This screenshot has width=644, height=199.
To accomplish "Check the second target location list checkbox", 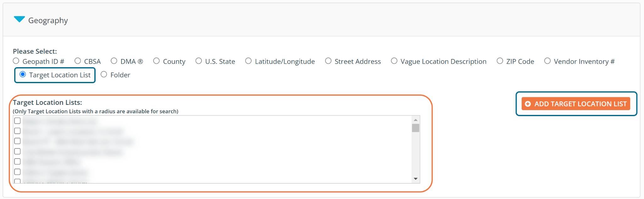I will pos(18,131).
